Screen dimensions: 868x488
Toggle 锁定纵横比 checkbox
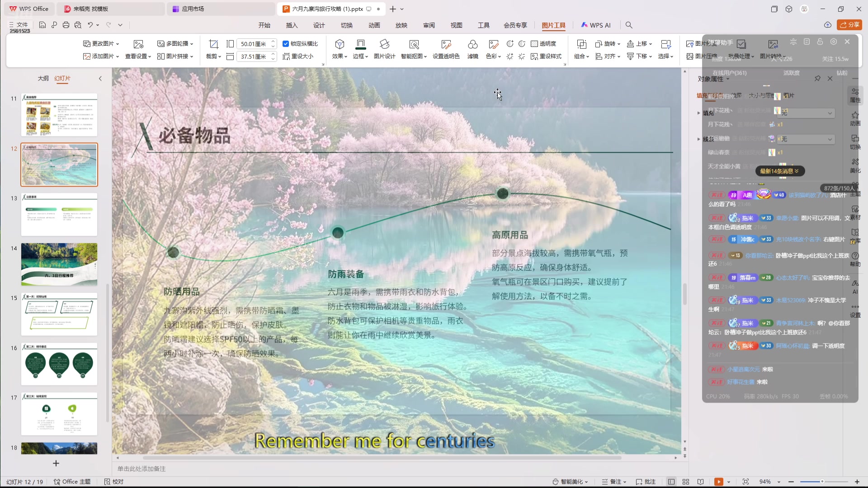(286, 44)
